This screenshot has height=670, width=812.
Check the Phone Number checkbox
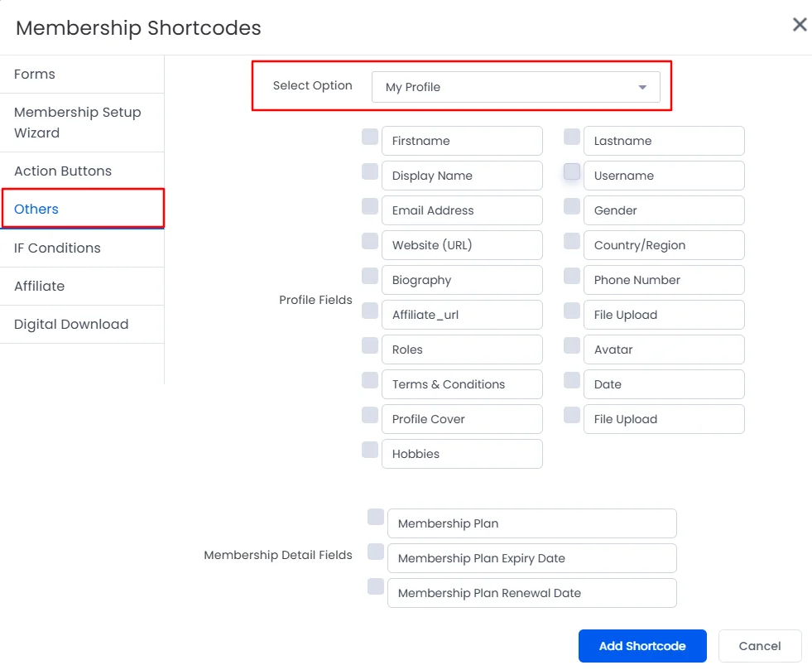(x=572, y=276)
